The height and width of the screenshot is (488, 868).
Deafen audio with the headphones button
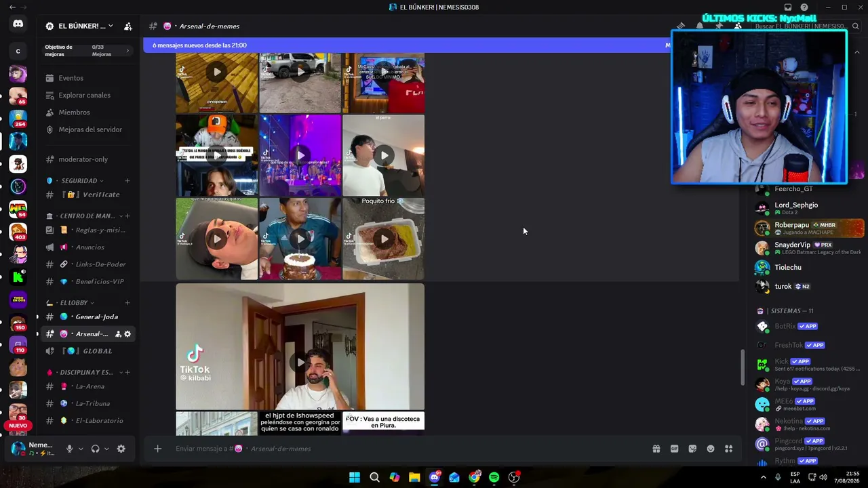click(96, 449)
